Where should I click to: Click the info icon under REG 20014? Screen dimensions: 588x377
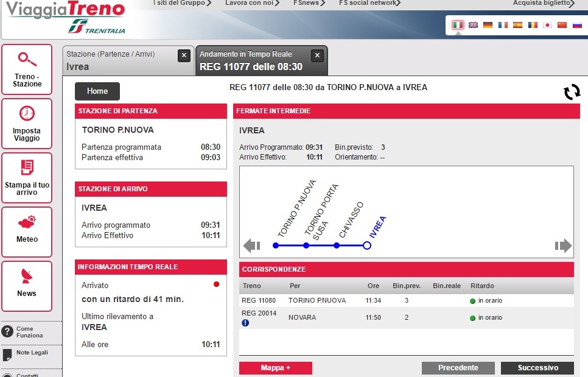coord(245,323)
